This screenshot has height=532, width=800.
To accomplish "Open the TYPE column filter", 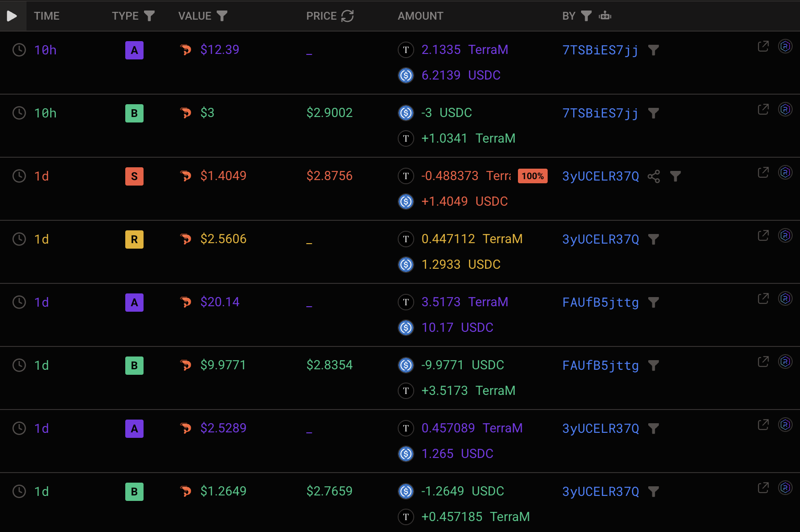I will tap(149, 16).
